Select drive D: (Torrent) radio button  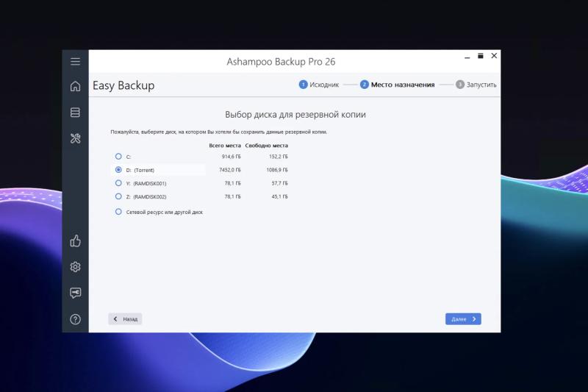click(118, 170)
